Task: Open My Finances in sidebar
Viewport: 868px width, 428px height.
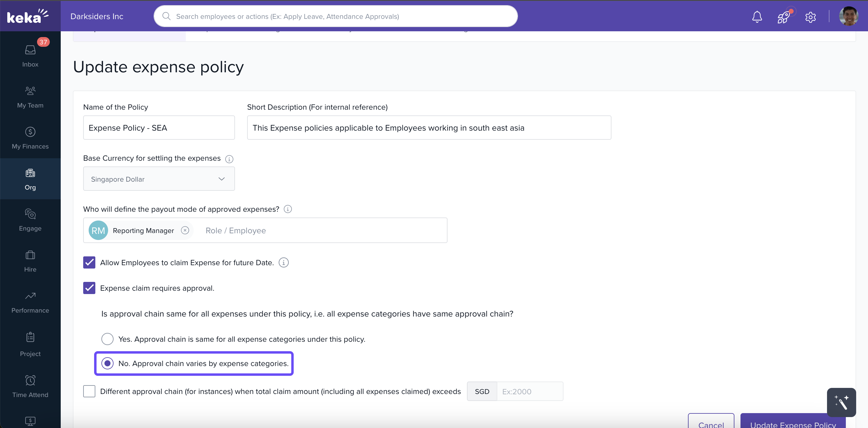Action: (x=30, y=138)
